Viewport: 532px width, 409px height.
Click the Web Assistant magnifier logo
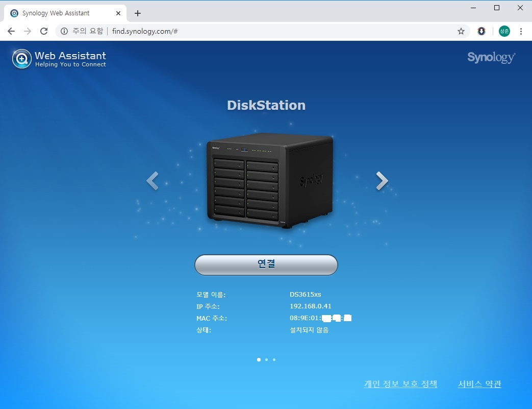point(22,59)
